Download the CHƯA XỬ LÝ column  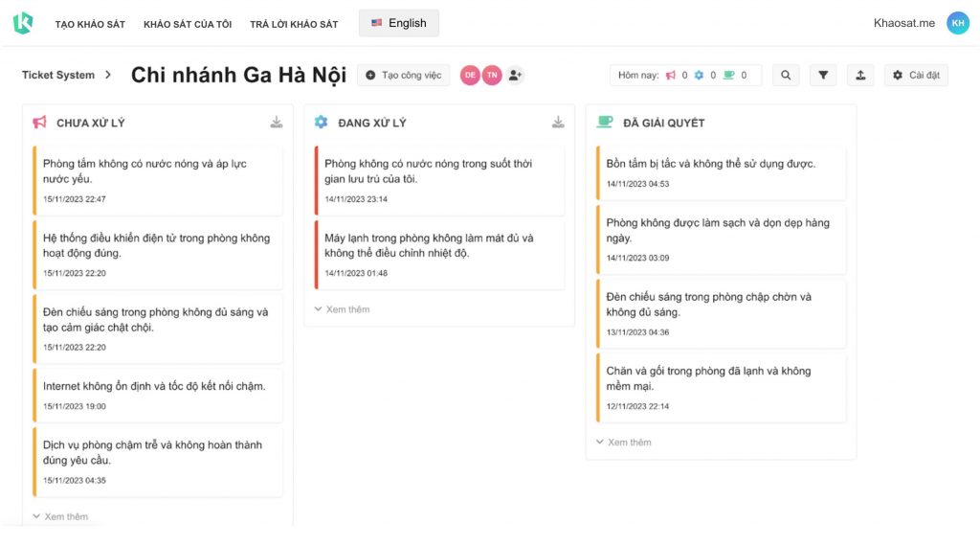pyautogui.click(x=277, y=122)
